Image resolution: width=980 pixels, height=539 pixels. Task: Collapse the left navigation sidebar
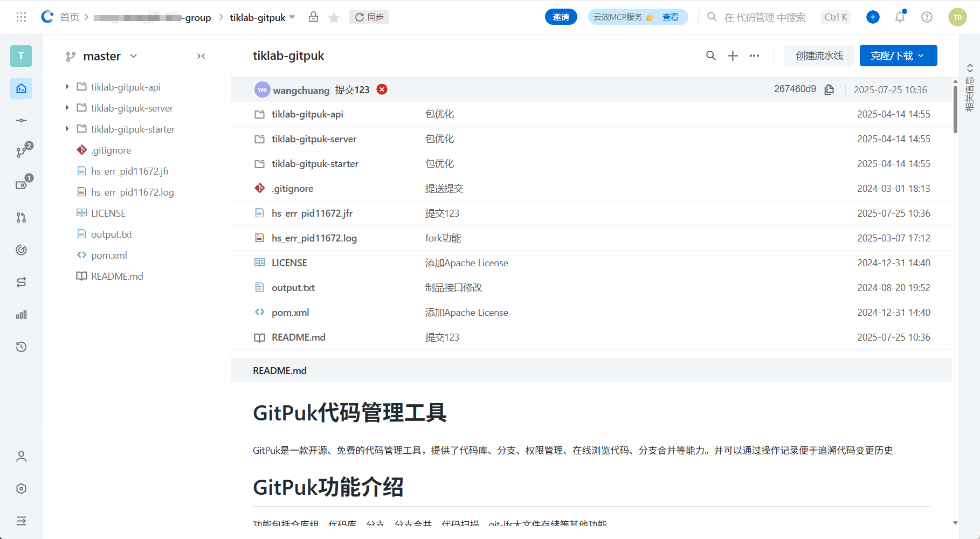(x=21, y=521)
